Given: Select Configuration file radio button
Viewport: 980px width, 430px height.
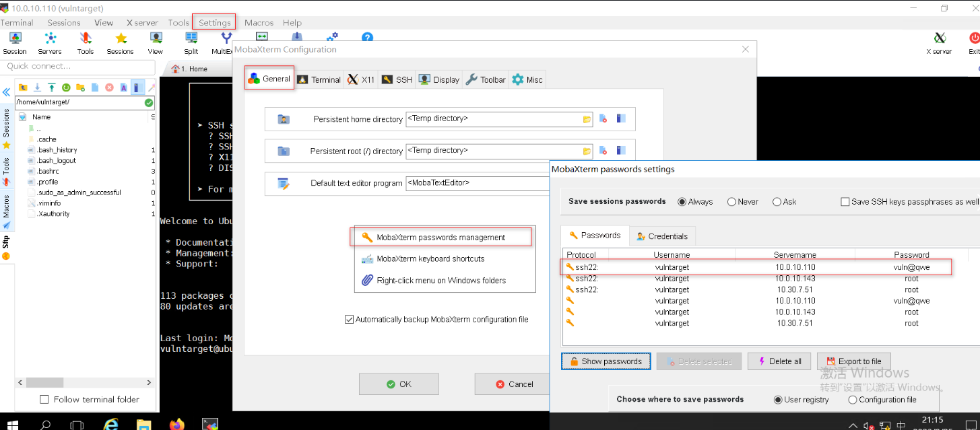Looking at the screenshot, I should (x=882, y=400).
